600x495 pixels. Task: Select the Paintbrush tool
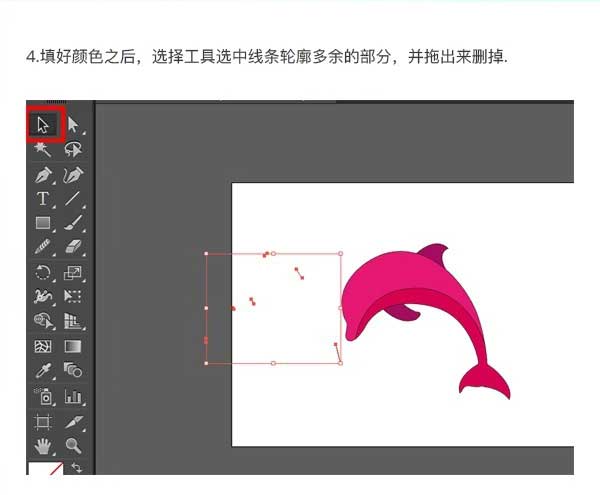(73, 223)
